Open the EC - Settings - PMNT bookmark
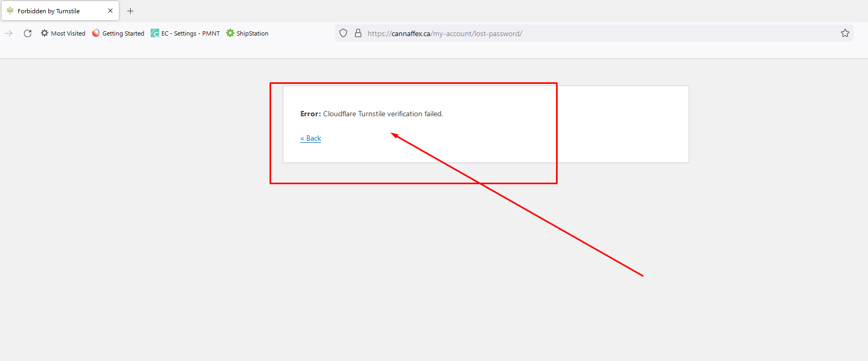This screenshot has height=361, width=868. [x=185, y=33]
